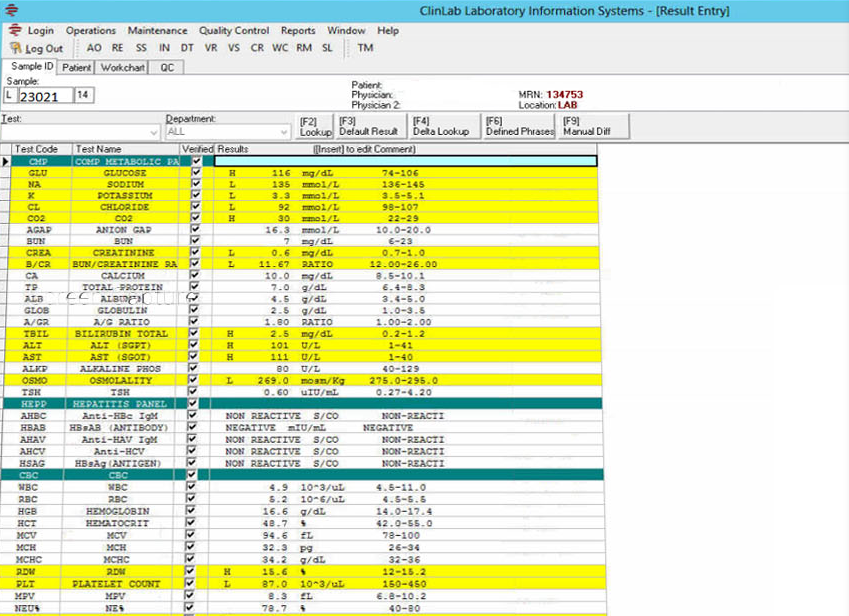Toggle the Verified checkbox for GLUCOSE
849x616 pixels.
coord(196,173)
